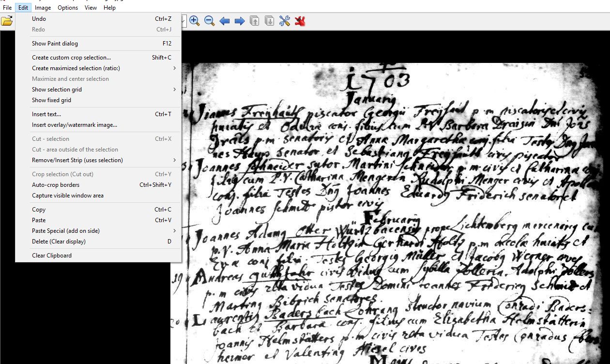Go to next image with right arrow
Screen dimensions: 610x364
tap(240, 21)
